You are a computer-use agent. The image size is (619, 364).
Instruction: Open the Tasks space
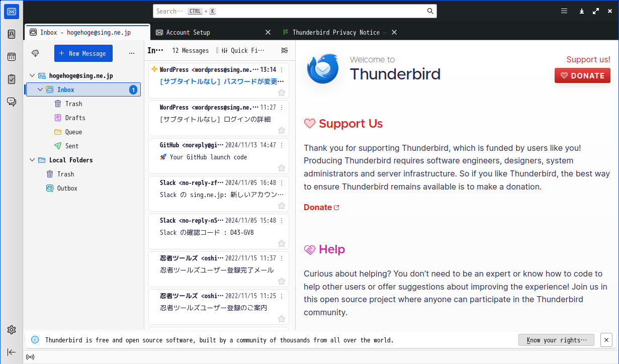point(12,79)
